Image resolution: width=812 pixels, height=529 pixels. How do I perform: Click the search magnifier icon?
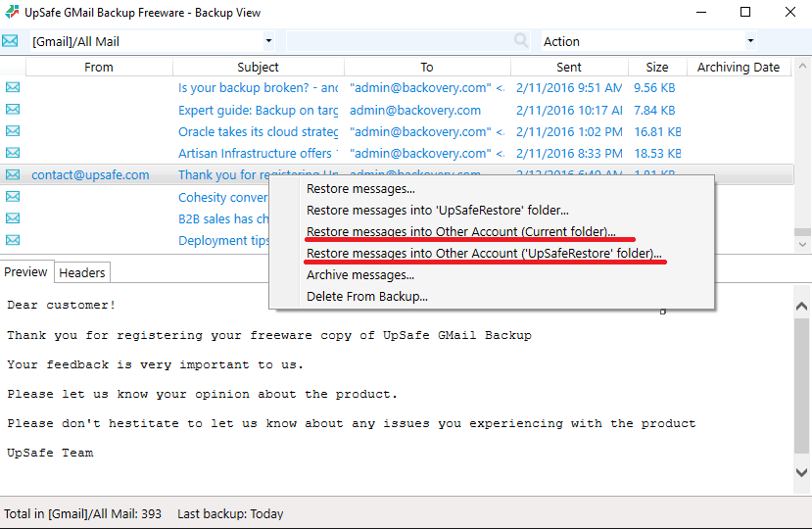pyautogui.click(x=521, y=40)
